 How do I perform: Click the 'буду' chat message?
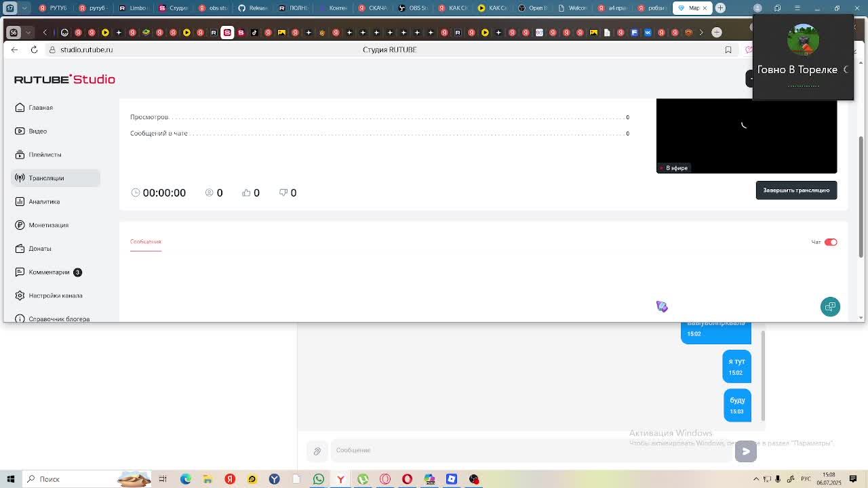coord(737,405)
